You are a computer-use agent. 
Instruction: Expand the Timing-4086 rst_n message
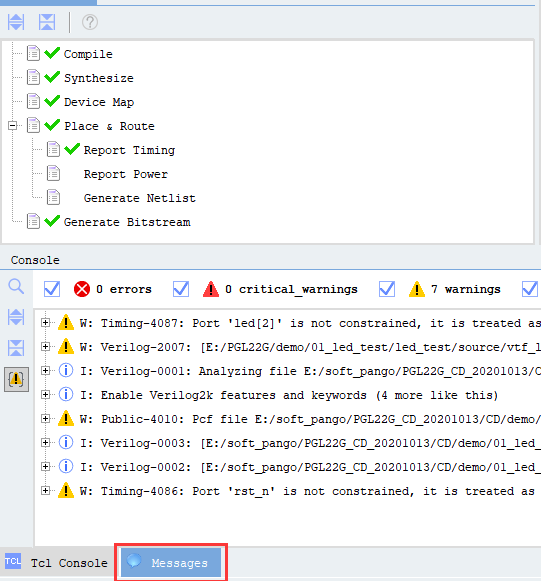(46, 490)
